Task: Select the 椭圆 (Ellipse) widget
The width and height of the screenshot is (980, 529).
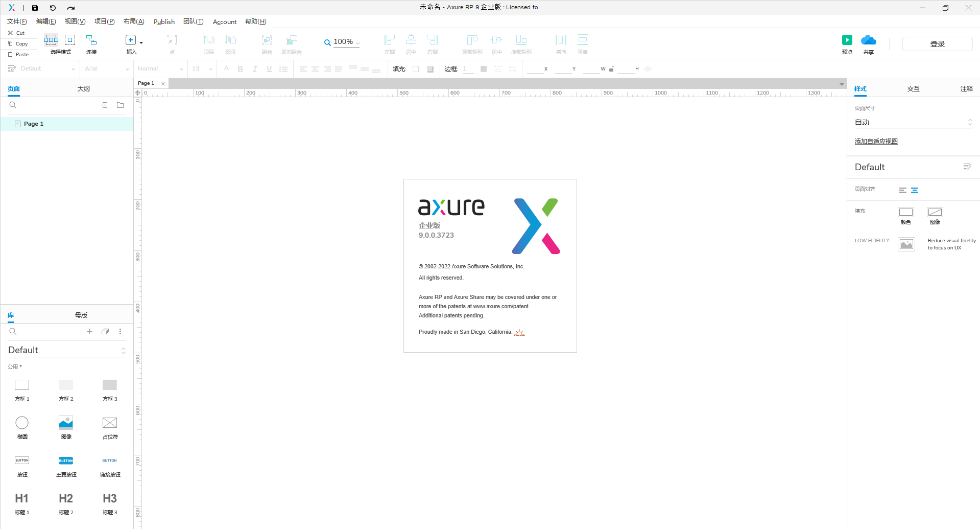Action: [x=22, y=427]
